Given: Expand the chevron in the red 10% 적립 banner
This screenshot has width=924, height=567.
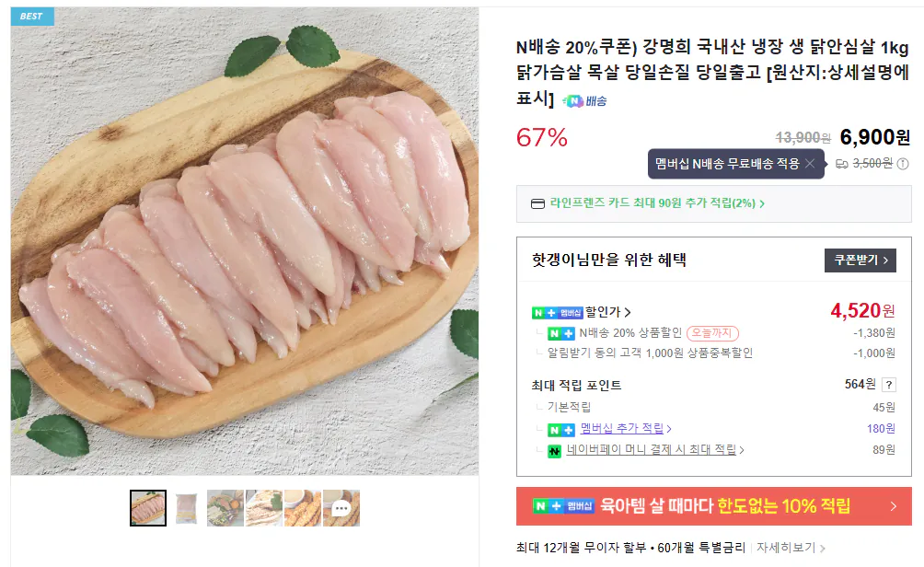Looking at the screenshot, I should (893, 507).
